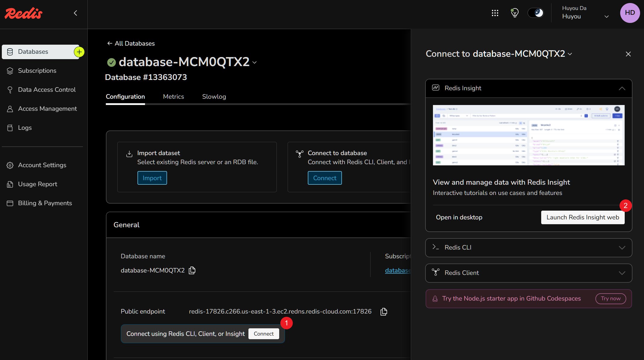Open Data Access Control
This screenshot has height=360, width=644.
(47, 90)
